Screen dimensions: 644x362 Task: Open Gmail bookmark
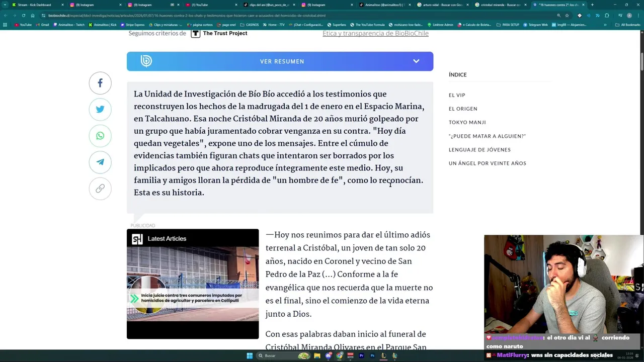42,25
